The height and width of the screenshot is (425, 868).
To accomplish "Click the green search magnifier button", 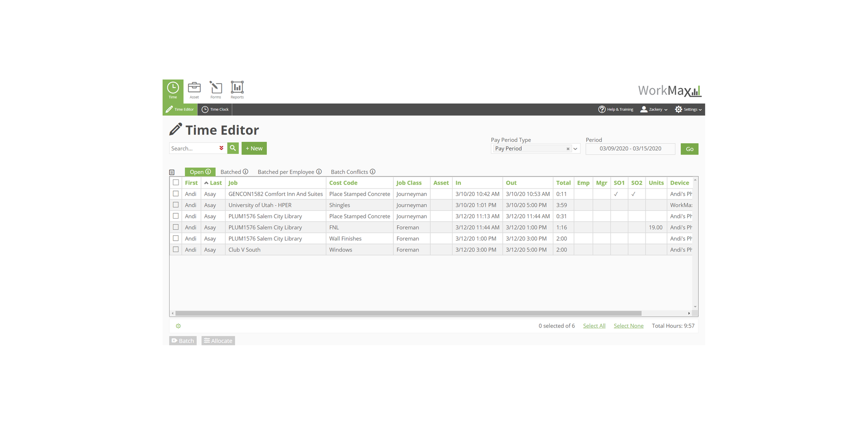I will point(233,148).
